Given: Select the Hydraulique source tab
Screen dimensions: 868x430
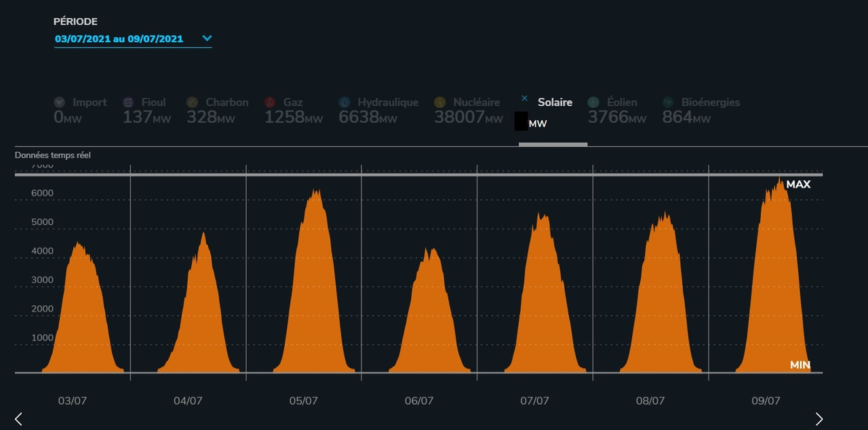Looking at the screenshot, I should (x=378, y=111).
